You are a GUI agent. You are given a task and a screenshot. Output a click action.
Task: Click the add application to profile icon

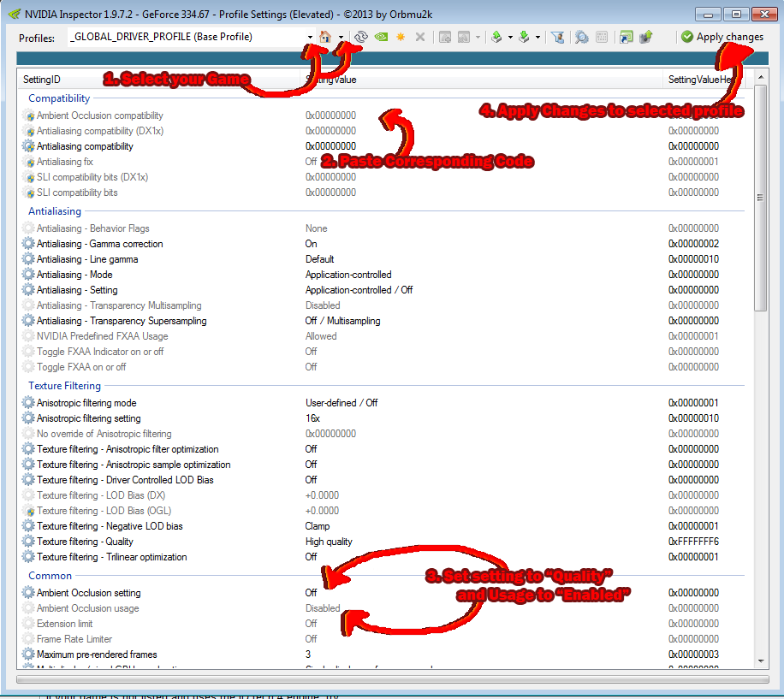(x=445, y=37)
